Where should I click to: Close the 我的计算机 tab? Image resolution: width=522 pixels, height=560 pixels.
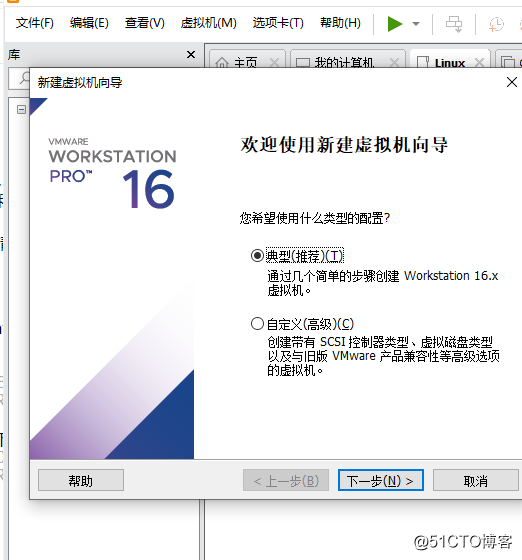pos(394,63)
